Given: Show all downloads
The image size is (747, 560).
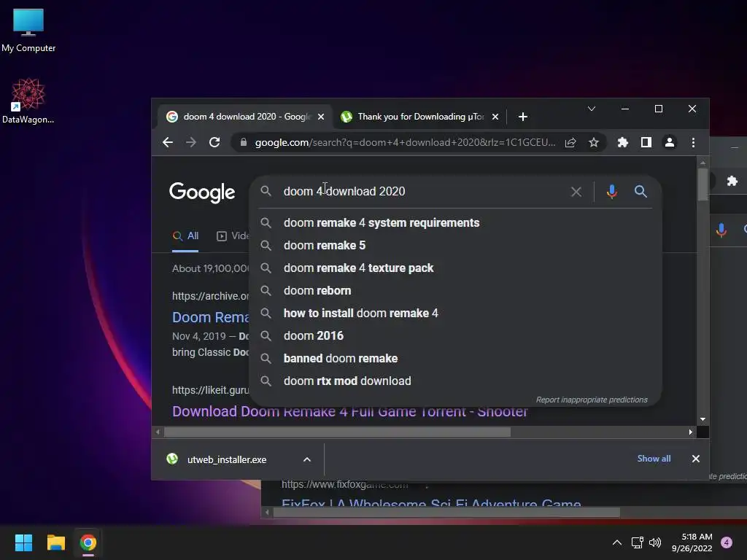Looking at the screenshot, I should tap(654, 459).
